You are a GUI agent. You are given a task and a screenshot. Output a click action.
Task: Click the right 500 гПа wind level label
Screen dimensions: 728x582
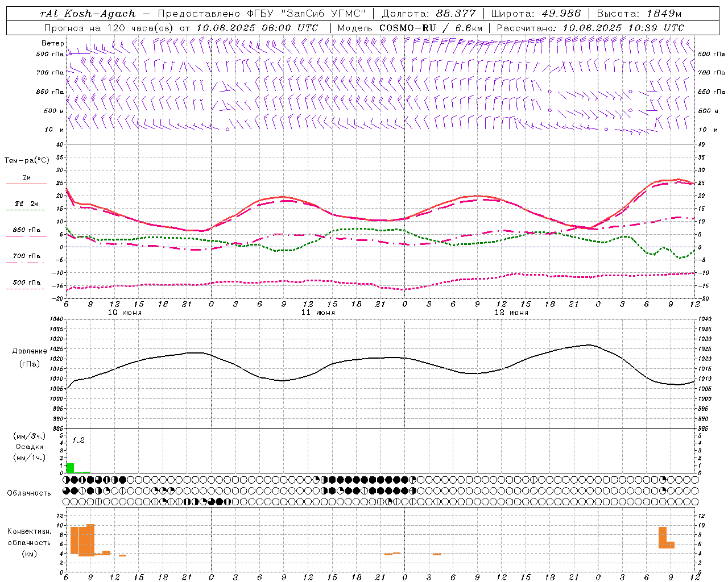click(712, 54)
